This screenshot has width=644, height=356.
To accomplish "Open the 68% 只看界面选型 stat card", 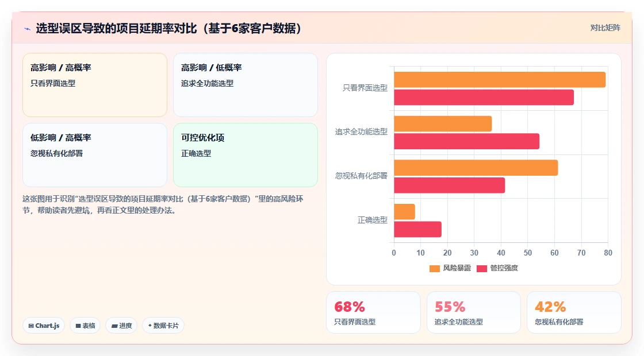I will pos(373,312).
